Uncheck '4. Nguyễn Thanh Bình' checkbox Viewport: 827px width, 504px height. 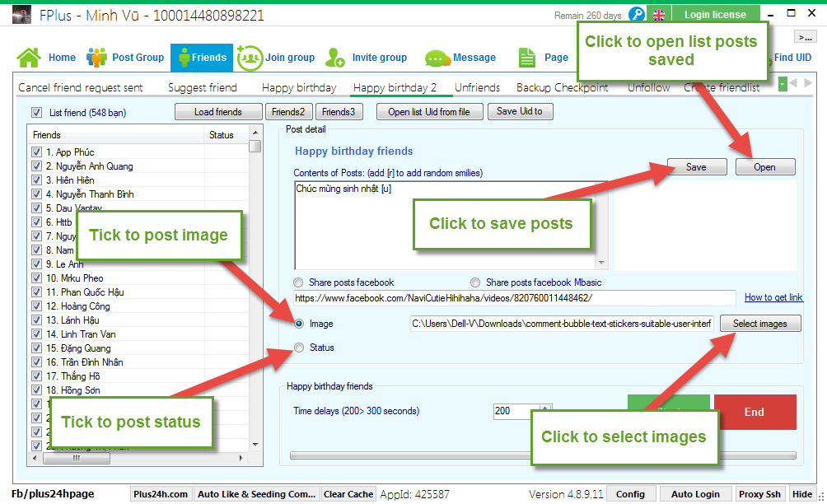[36, 194]
